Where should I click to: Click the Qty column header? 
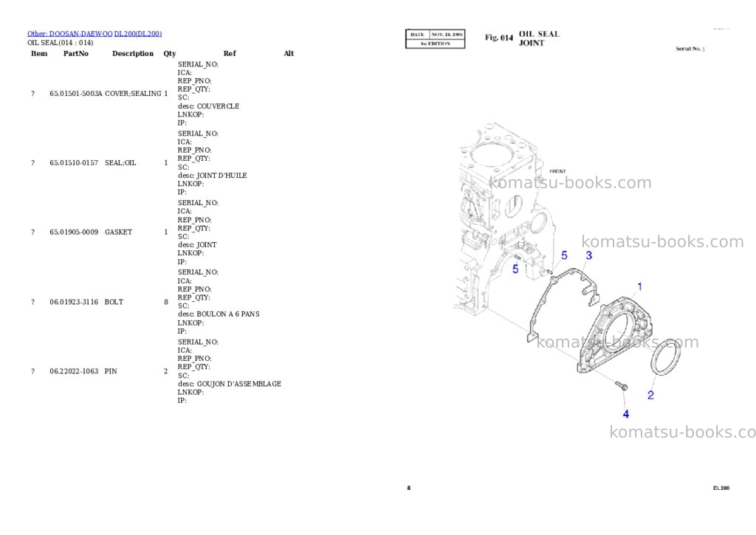[x=170, y=53]
